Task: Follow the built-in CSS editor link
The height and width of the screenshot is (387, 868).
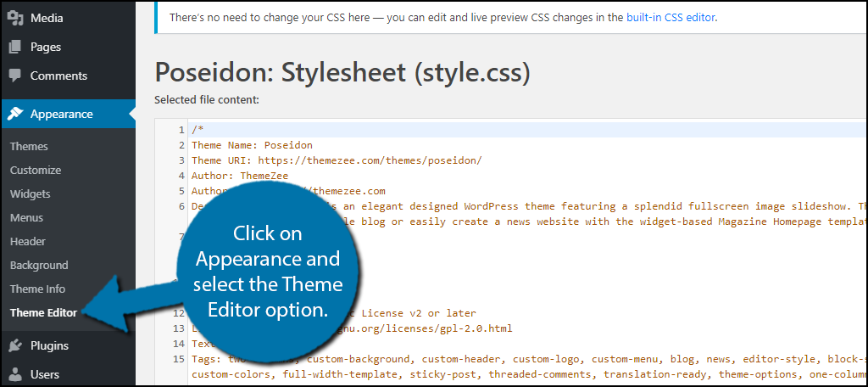Action: click(x=671, y=17)
